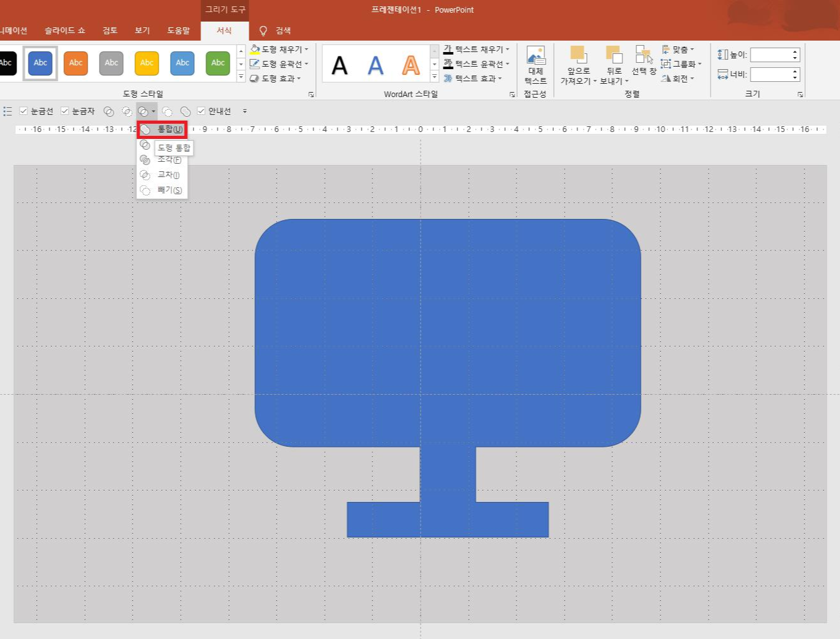Viewport: 840px width, 639px height.
Task: Click the Subtract Shapes icon in quick access toolbar
Action: point(167,111)
